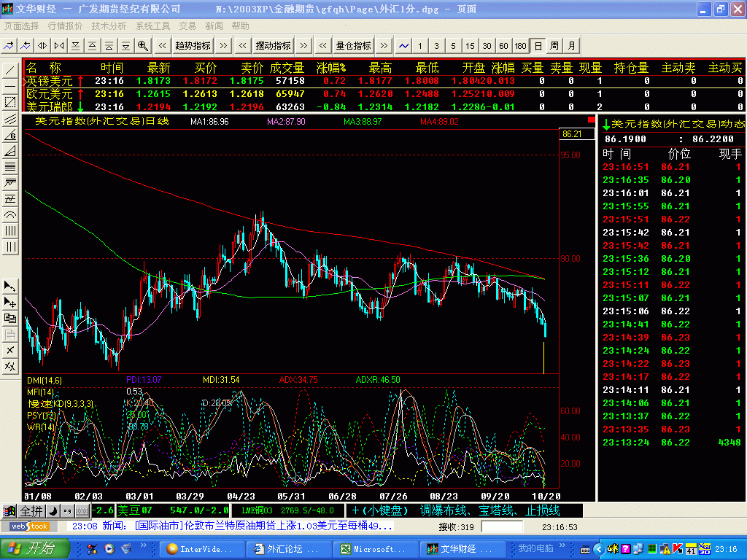This screenshot has height=560, width=747.
Task: Select the triangle angle drawing tool
Action: (x=10, y=151)
